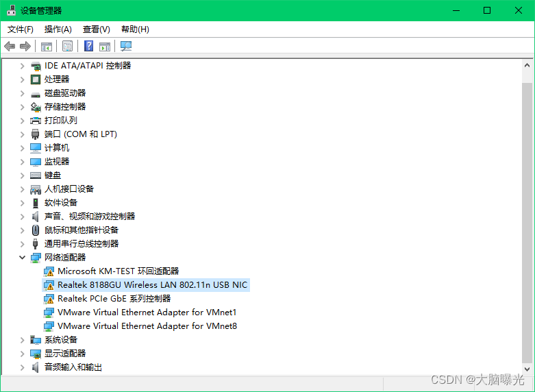Maximize the Device Manager window
535x392 pixels.
click(487, 10)
